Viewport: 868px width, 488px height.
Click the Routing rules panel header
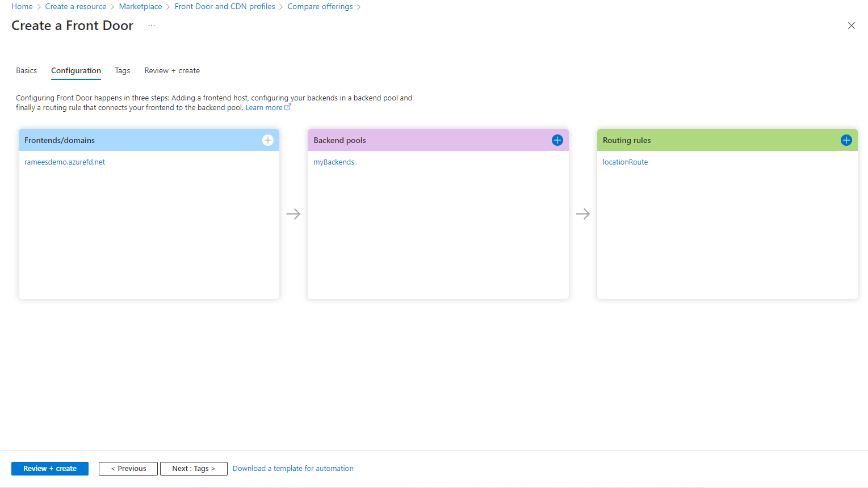(727, 140)
